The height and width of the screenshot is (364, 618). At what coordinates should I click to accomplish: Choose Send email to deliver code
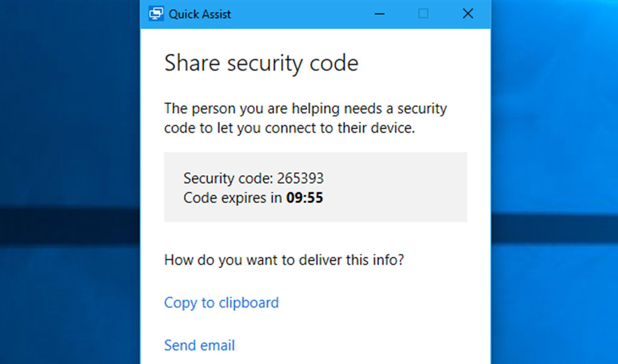click(199, 345)
